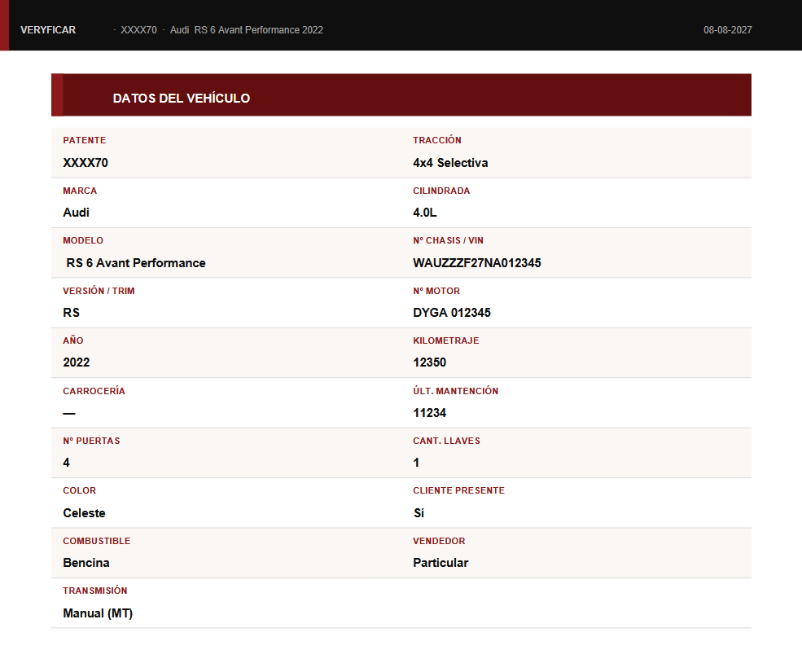Click the MODELO label

tap(83, 240)
